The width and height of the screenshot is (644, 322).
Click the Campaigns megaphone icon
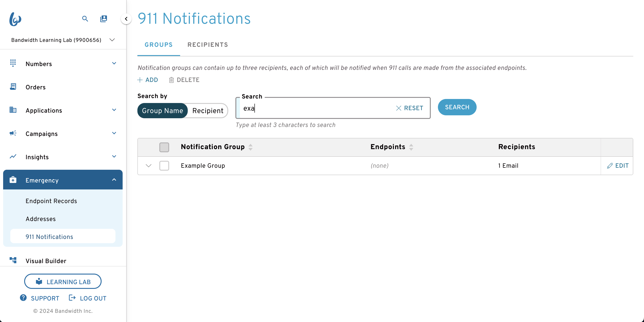[13, 133]
